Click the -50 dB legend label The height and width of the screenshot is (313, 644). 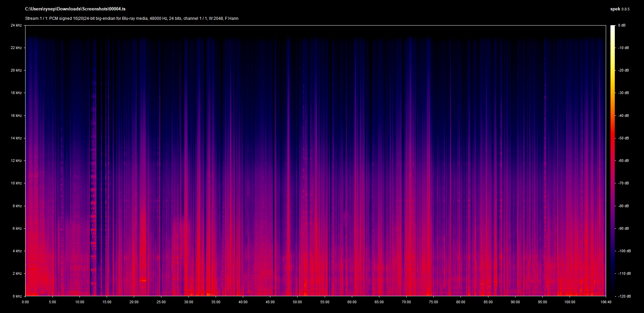coord(624,138)
